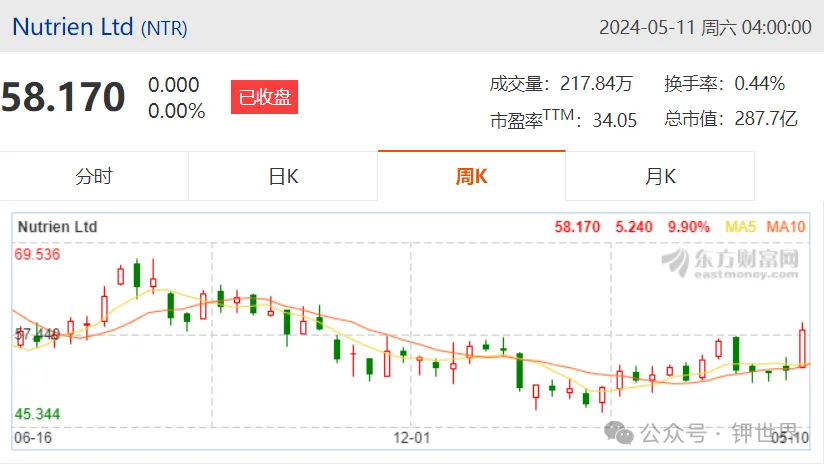Toggle the MA5 indicator label
The image size is (825, 466).
click(x=740, y=227)
